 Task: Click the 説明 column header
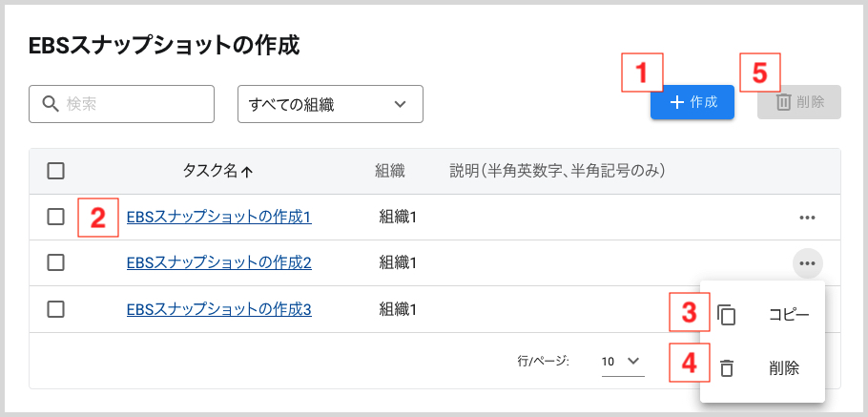(x=556, y=172)
